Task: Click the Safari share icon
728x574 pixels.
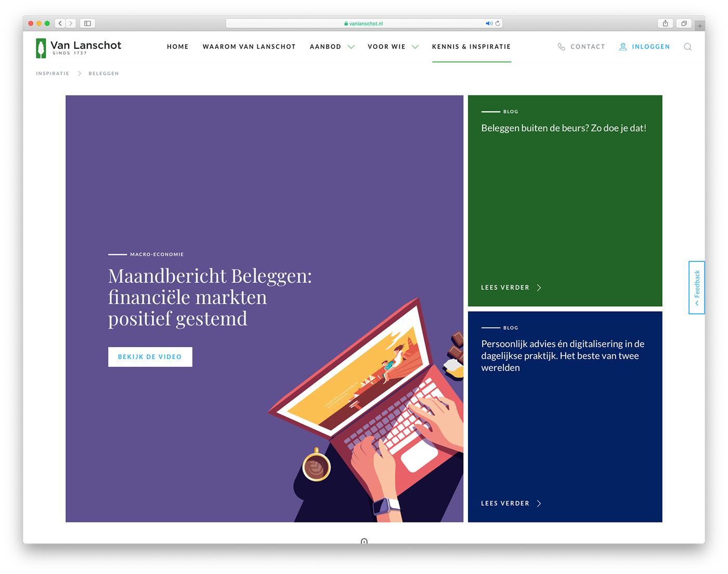Action: [x=665, y=23]
